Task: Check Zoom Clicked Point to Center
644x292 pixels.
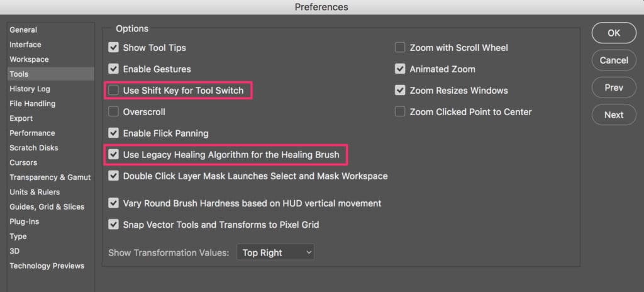Action: pos(400,112)
